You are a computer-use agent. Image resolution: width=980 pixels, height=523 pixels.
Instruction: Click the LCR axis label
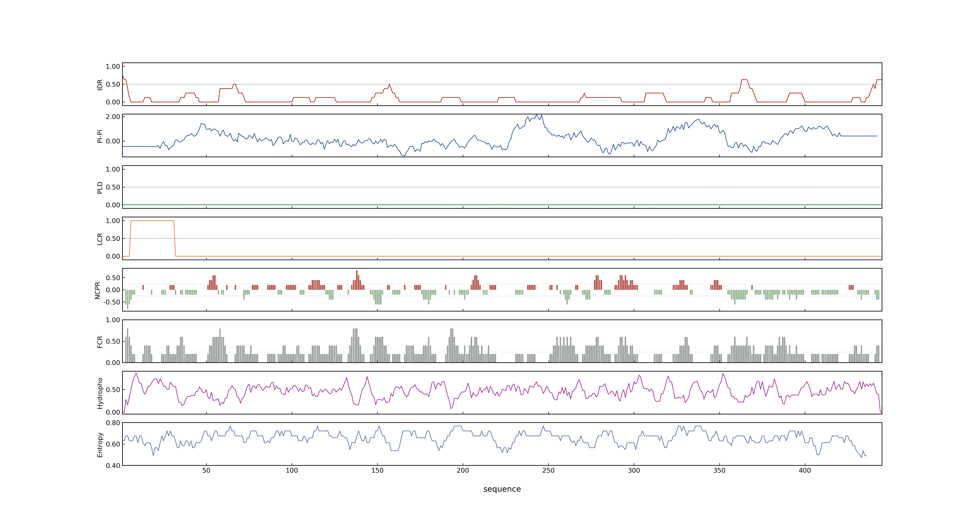pos(100,239)
